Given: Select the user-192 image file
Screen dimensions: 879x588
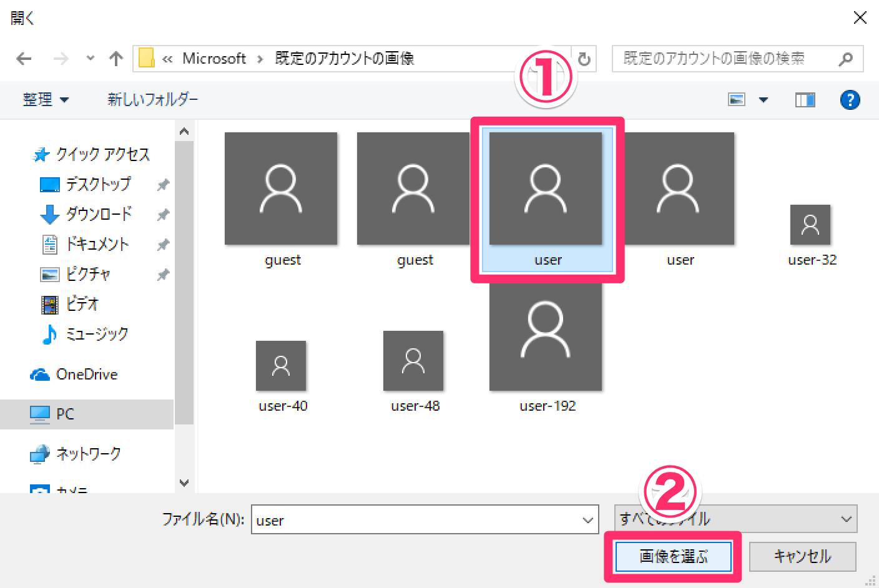Looking at the screenshot, I should pyautogui.click(x=546, y=347).
